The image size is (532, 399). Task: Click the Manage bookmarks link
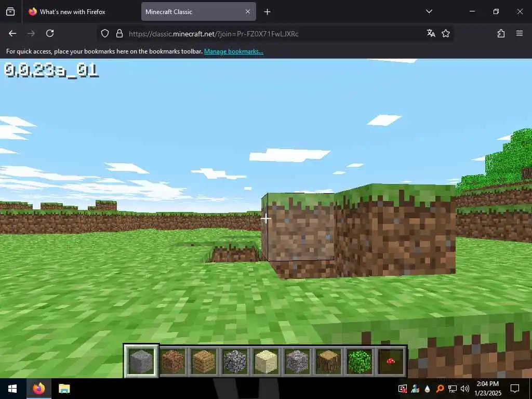click(233, 51)
